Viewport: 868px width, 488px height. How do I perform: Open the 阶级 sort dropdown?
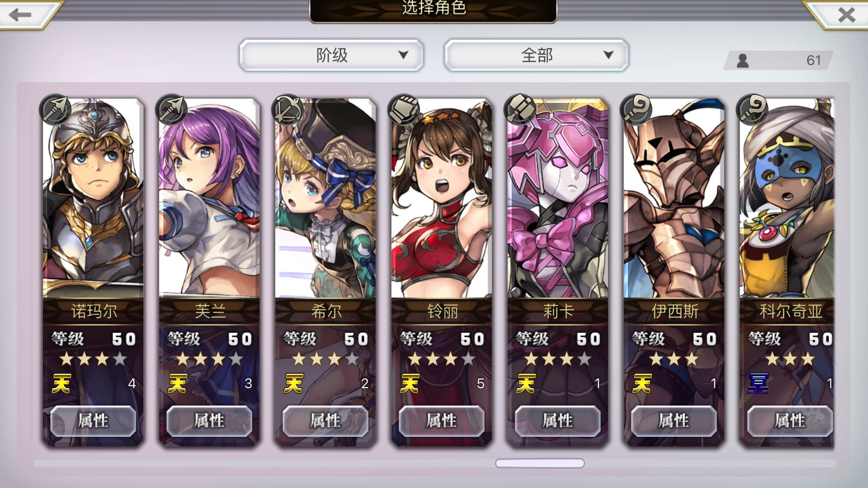pyautogui.click(x=331, y=55)
